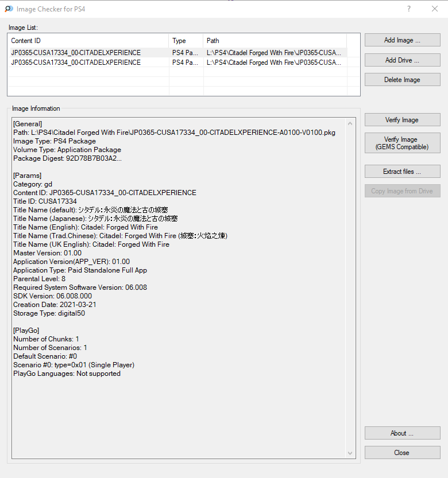
Task: Click Image Type: PS4 Package line
Action: tap(55, 141)
